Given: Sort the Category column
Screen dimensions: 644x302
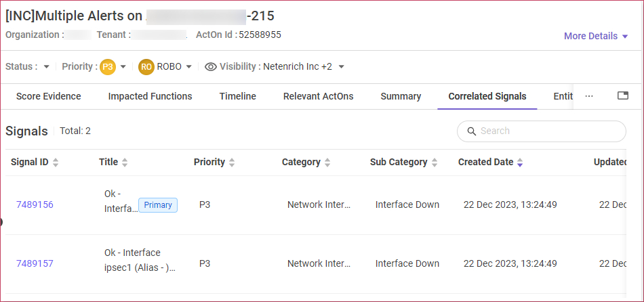Looking at the screenshot, I should click(327, 163).
